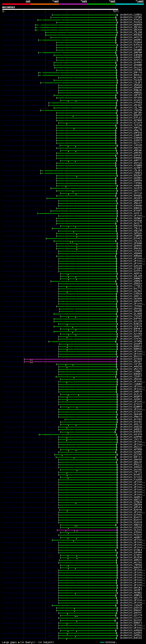Click hit label UniRef100_Q5CAG7
This screenshot has width=146, height=644.
131,361
